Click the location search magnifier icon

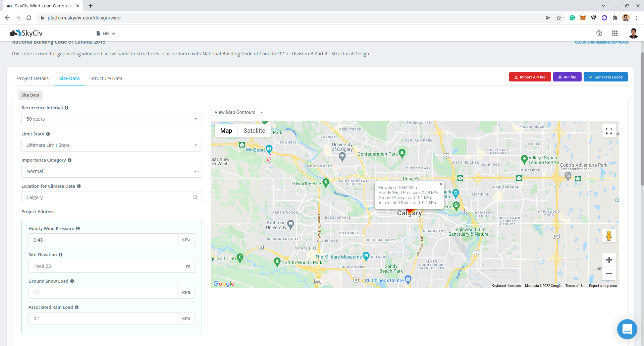[x=196, y=197]
